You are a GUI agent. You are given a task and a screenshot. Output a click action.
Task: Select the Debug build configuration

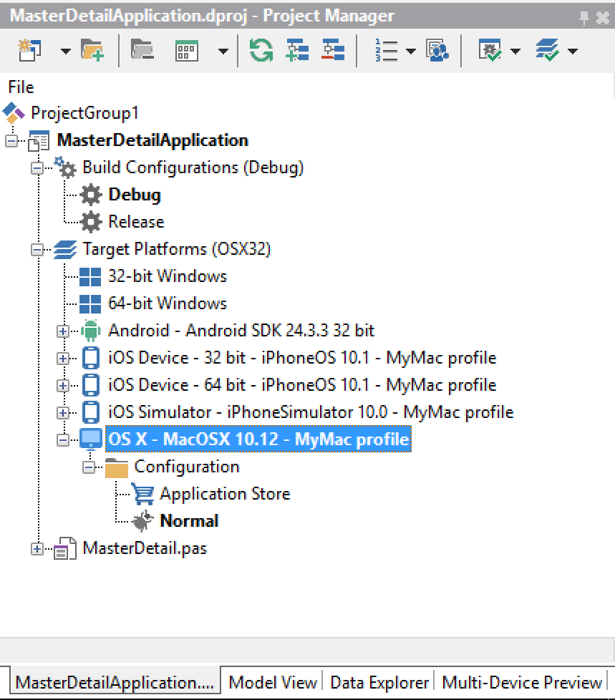[x=135, y=195]
